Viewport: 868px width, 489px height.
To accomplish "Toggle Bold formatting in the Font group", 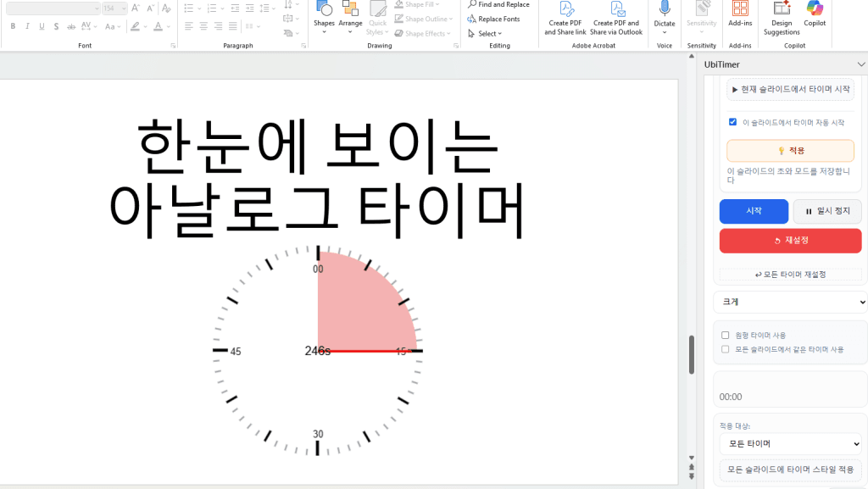I will (x=12, y=26).
